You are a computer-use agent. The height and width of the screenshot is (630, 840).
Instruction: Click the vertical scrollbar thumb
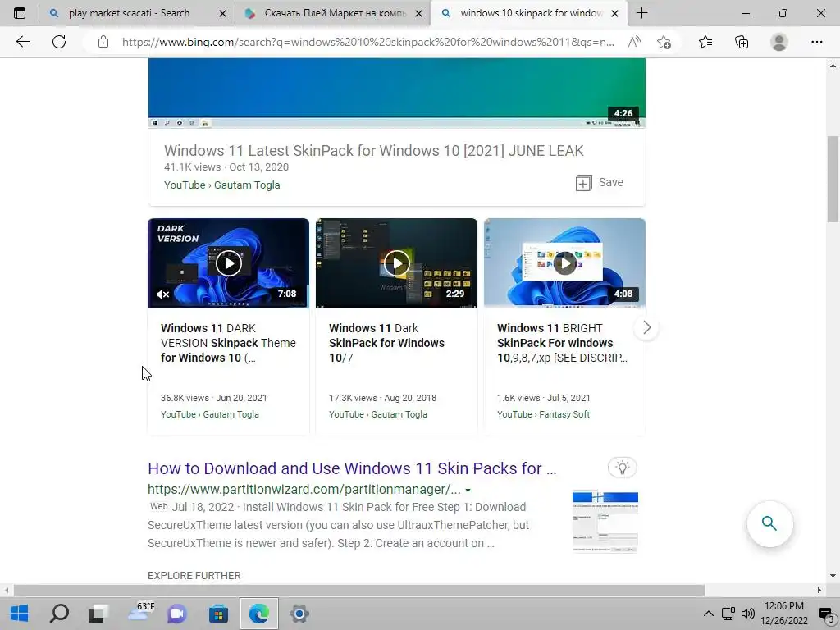click(833, 180)
